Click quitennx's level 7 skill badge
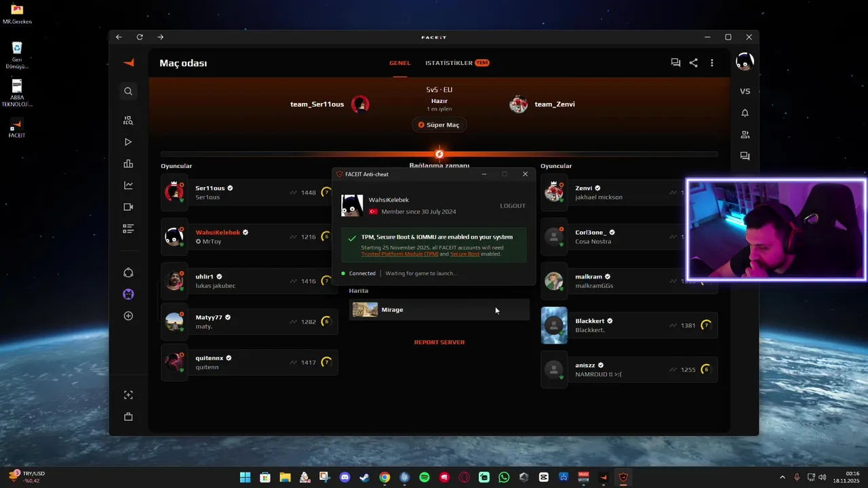 click(327, 363)
